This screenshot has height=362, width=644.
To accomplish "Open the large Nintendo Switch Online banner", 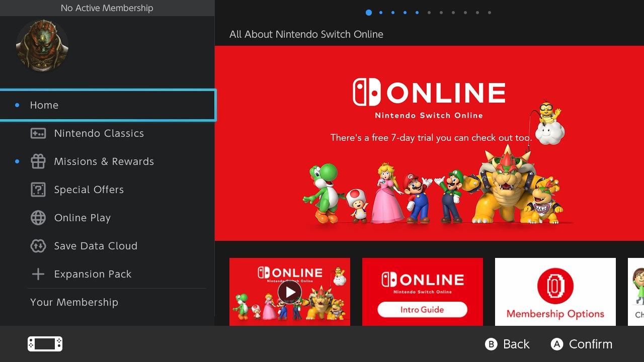I will [429, 143].
